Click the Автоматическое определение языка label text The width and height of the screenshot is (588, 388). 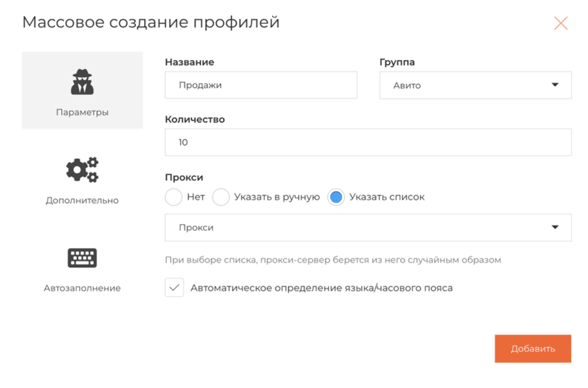pos(321,288)
